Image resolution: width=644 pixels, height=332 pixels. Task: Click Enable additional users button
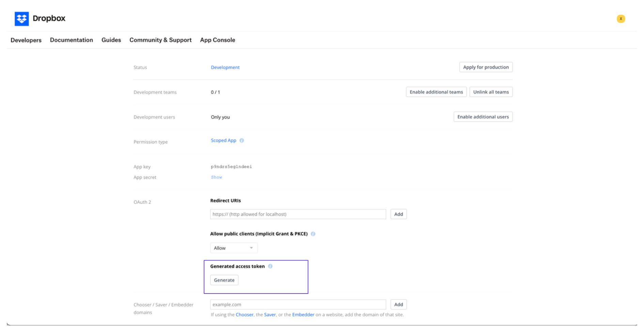click(x=483, y=117)
